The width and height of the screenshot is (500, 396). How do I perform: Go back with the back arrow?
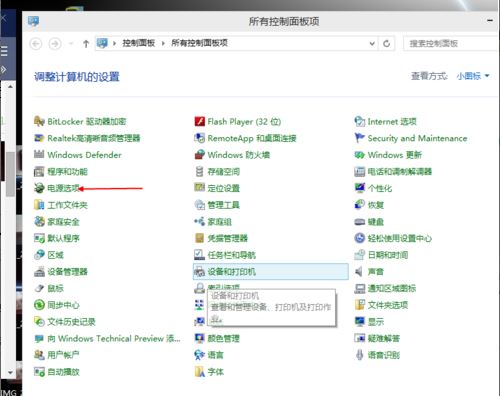coord(36,44)
